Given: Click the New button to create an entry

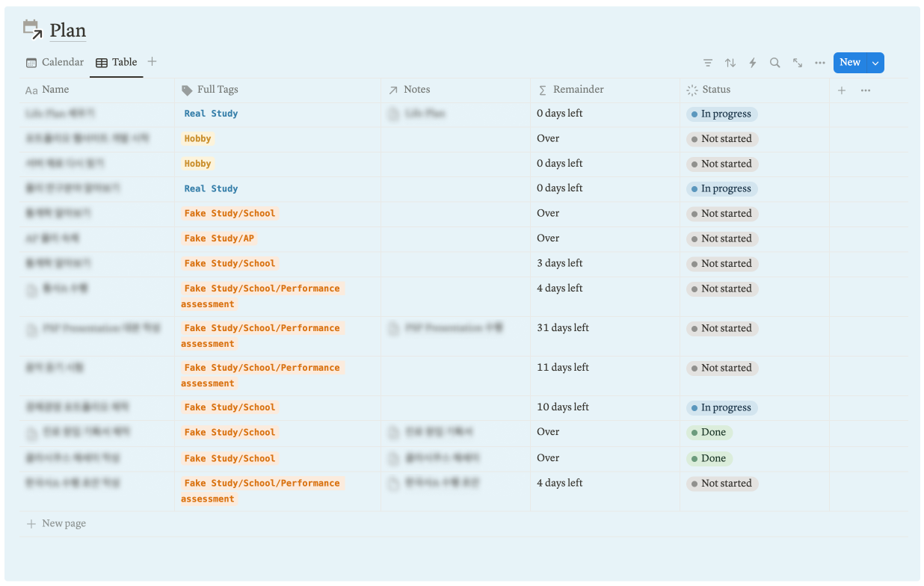Looking at the screenshot, I should pyautogui.click(x=849, y=63).
